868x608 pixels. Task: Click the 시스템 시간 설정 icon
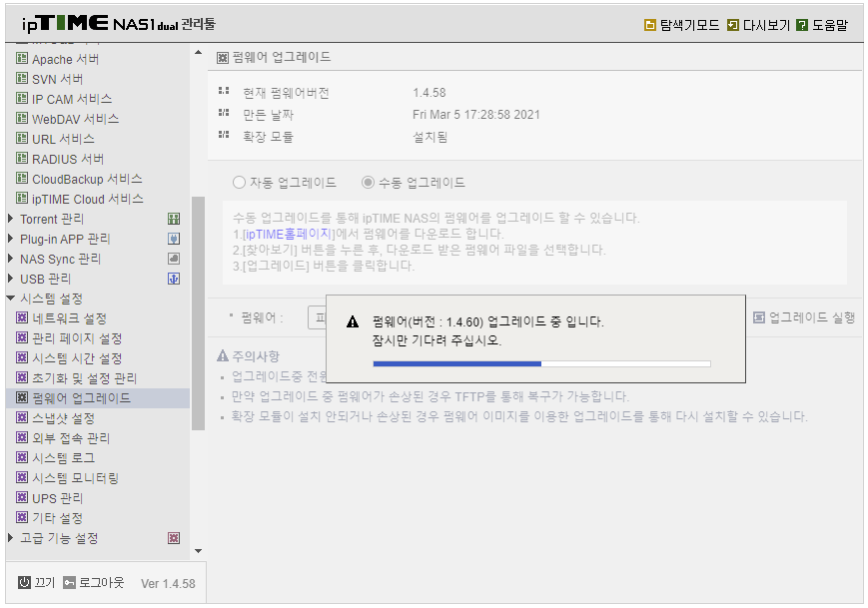point(22,357)
